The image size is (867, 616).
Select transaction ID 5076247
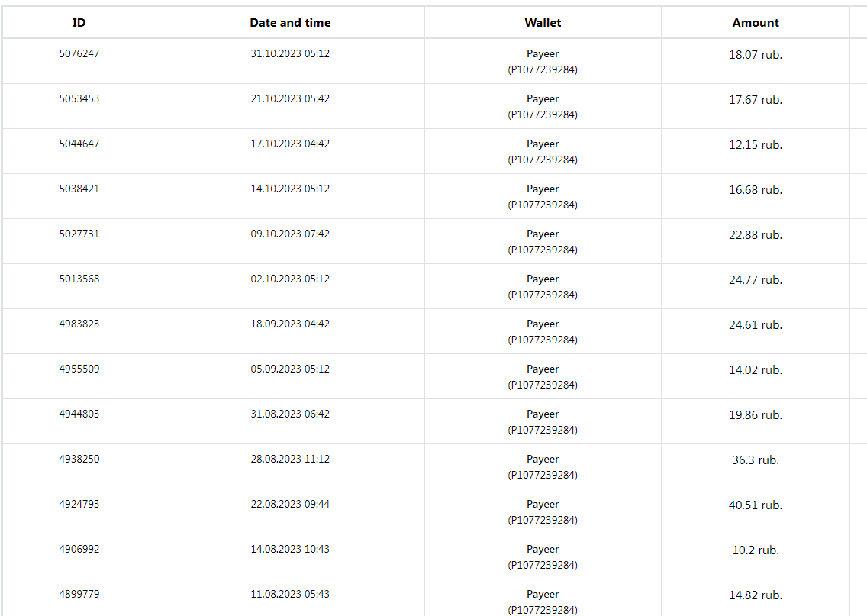[79, 54]
